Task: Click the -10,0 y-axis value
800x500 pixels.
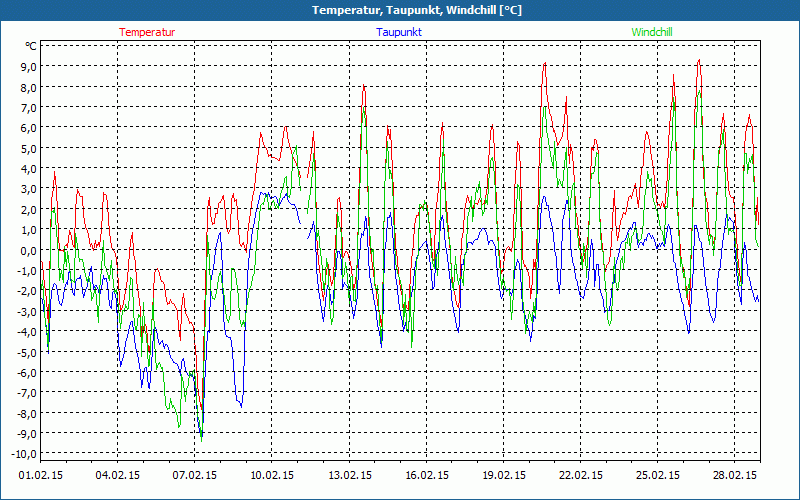Action: click(x=24, y=454)
